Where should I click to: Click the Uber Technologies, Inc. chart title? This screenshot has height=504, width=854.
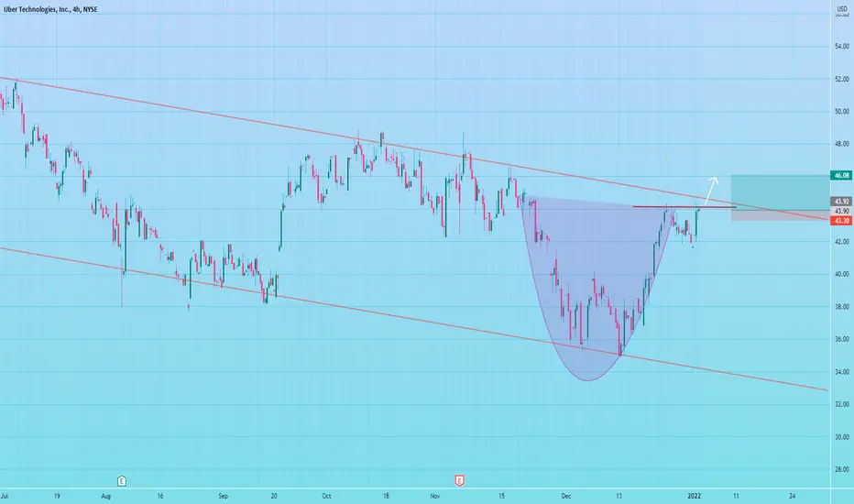pyautogui.click(x=50, y=9)
